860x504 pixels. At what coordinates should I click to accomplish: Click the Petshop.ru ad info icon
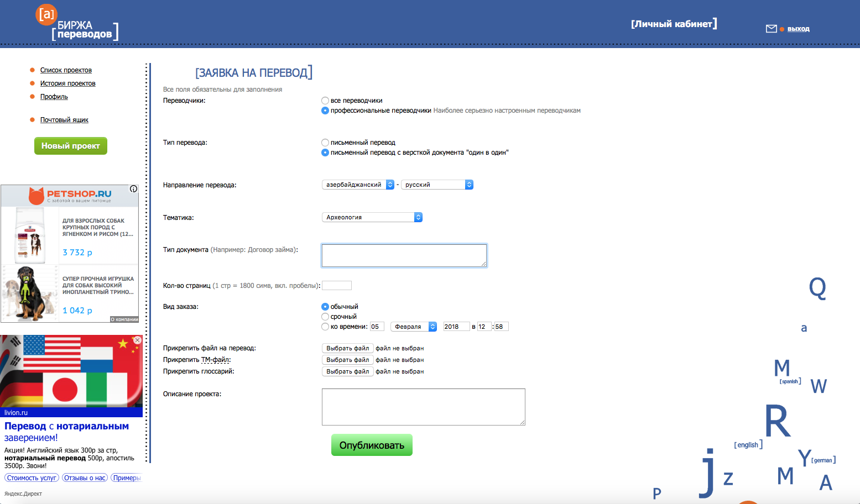coord(133,189)
